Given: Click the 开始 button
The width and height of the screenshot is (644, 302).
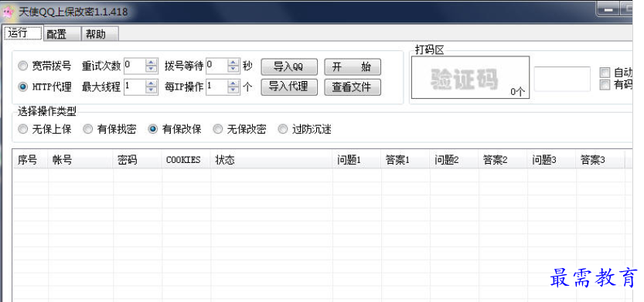Looking at the screenshot, I should tap(353, 66).
